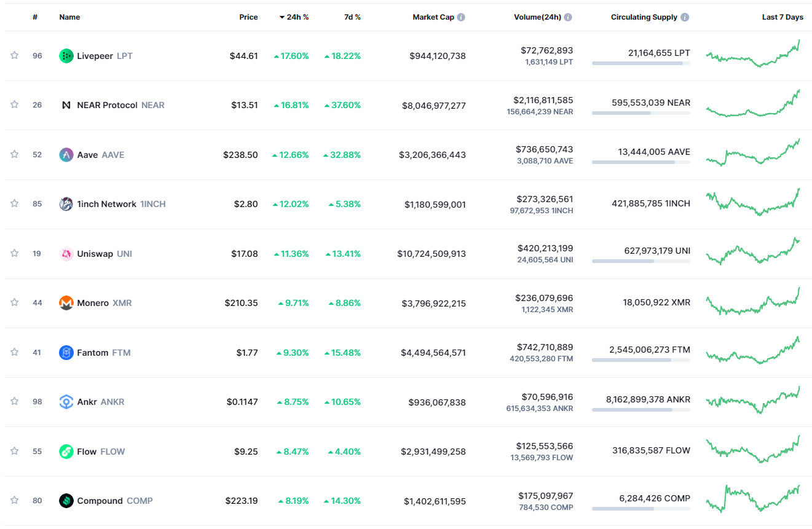The image size is (812, 529).
Task: Click the Flow coin logo
Action: pyautogui.click(x=66, y=452)
